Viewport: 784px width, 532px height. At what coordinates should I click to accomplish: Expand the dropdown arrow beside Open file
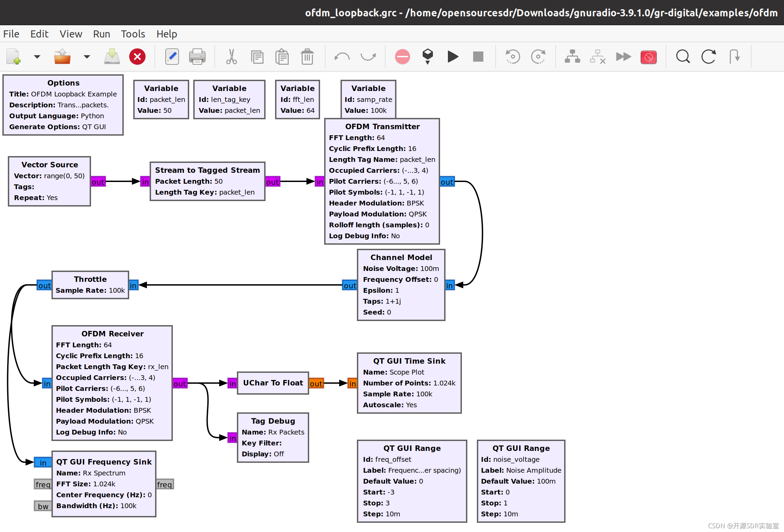(87, 57)
